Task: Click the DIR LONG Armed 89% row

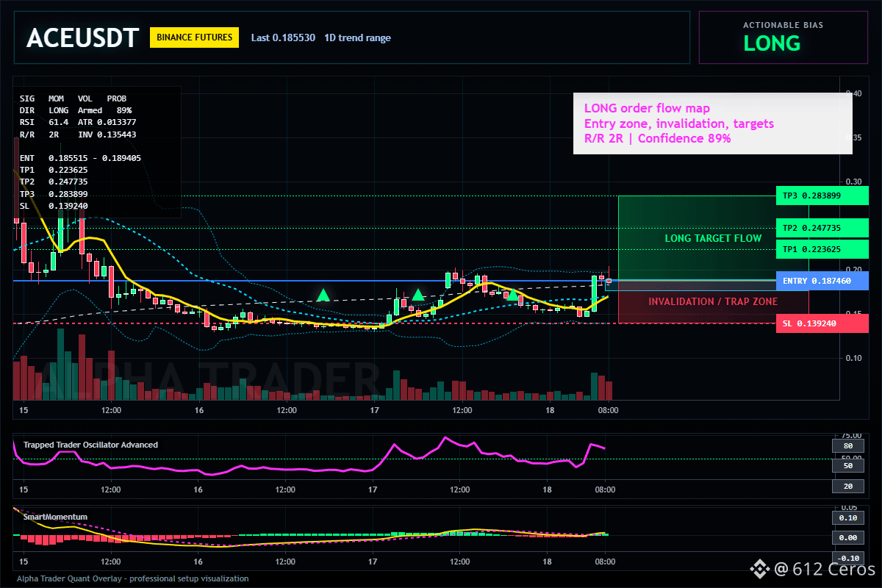Action: point(76,110)
